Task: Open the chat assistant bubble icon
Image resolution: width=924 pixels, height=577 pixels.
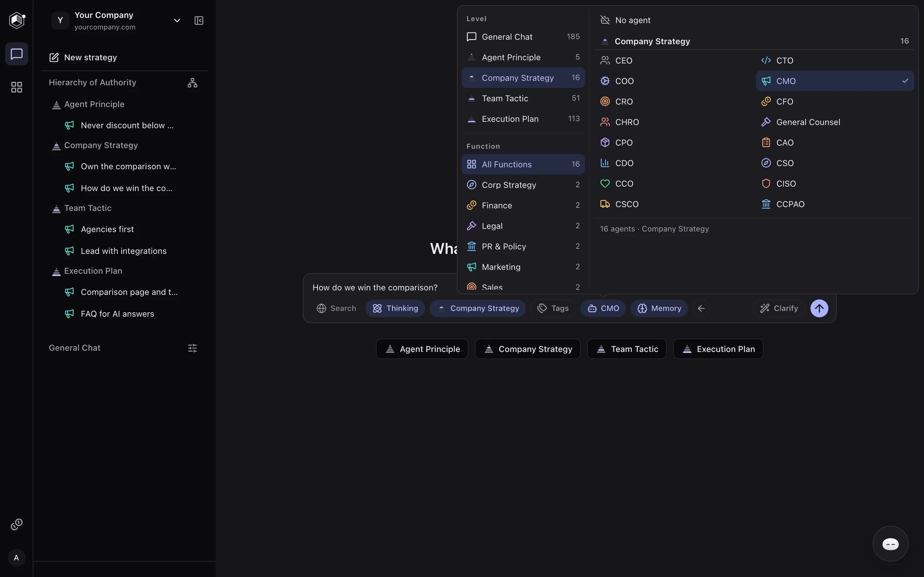Action: (x=890, y=544)
